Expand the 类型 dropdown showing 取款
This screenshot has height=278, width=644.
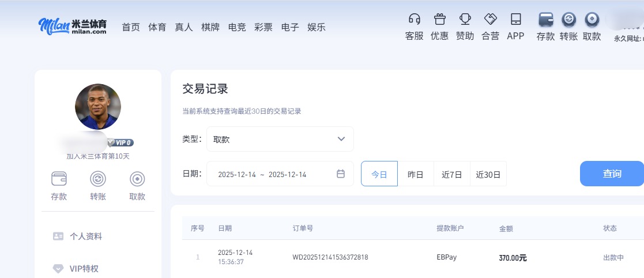280,139
